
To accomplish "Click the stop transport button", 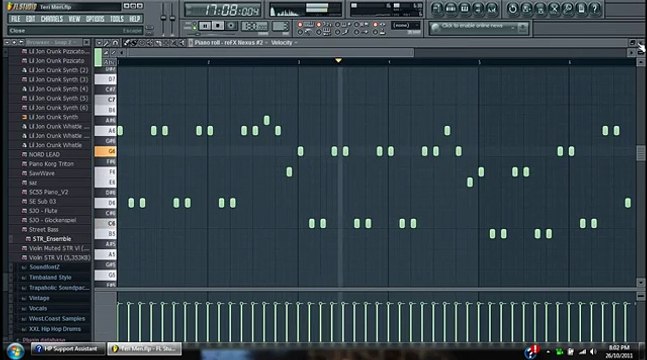I will [217, 26].
